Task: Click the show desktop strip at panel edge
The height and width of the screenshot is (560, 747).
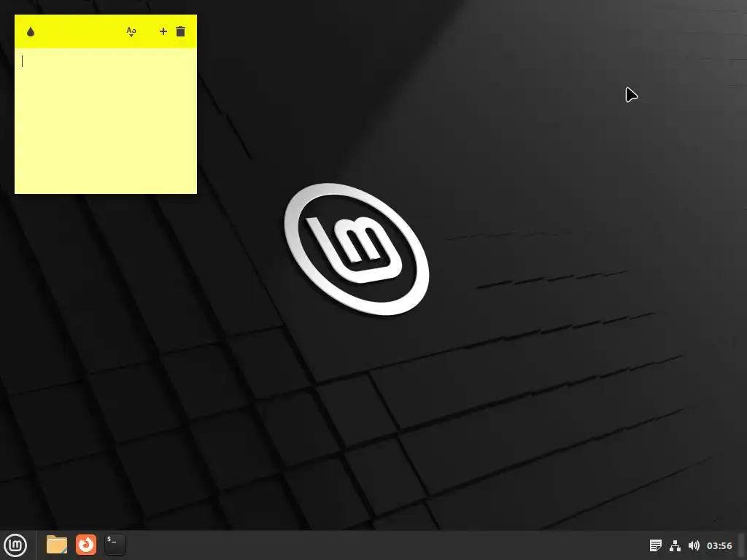Action: [x=742, y=545]
